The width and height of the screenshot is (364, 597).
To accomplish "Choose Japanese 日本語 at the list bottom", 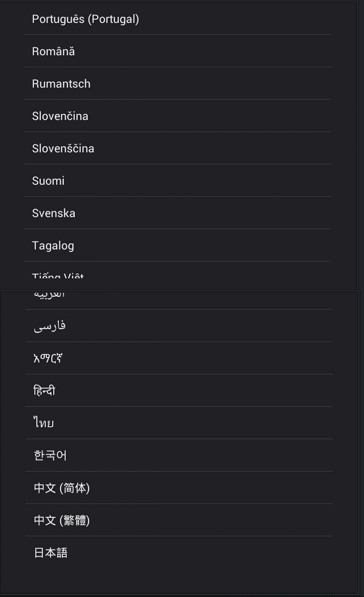I will 179,552.
